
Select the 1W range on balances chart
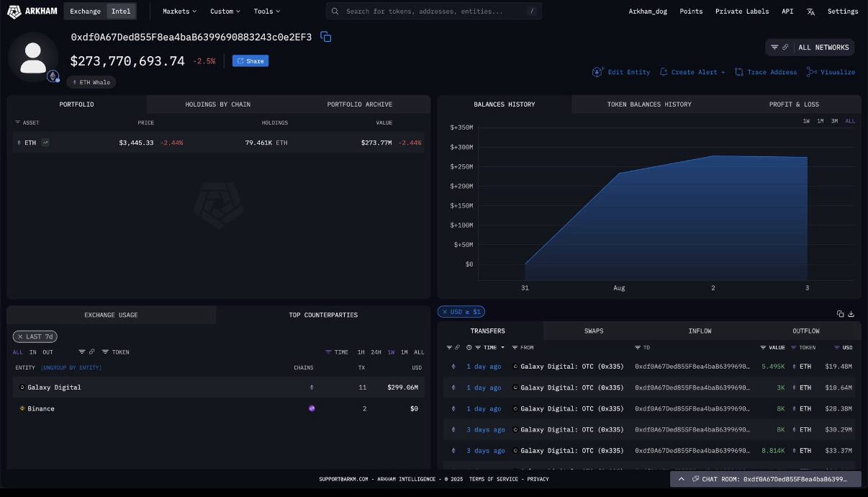[x=806, y=121]
